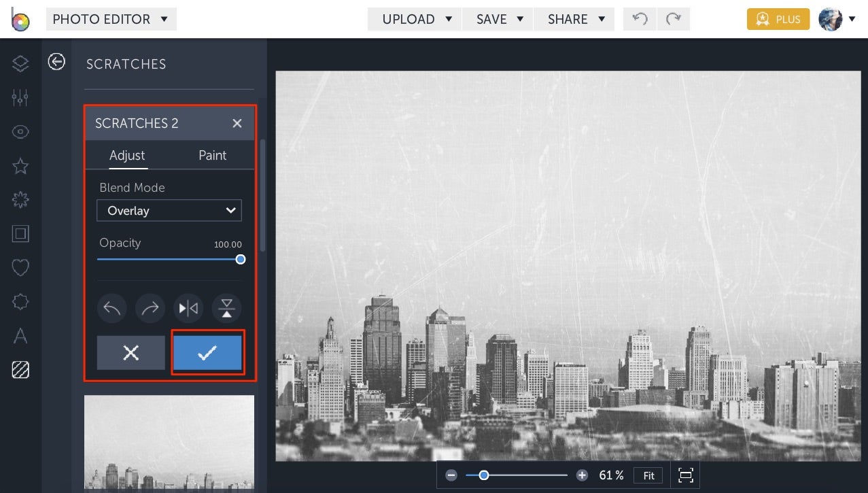This screenshot has height=493, width=868.
Task: Open the SHARE dropdown
Action: click(x=574, y=19)
